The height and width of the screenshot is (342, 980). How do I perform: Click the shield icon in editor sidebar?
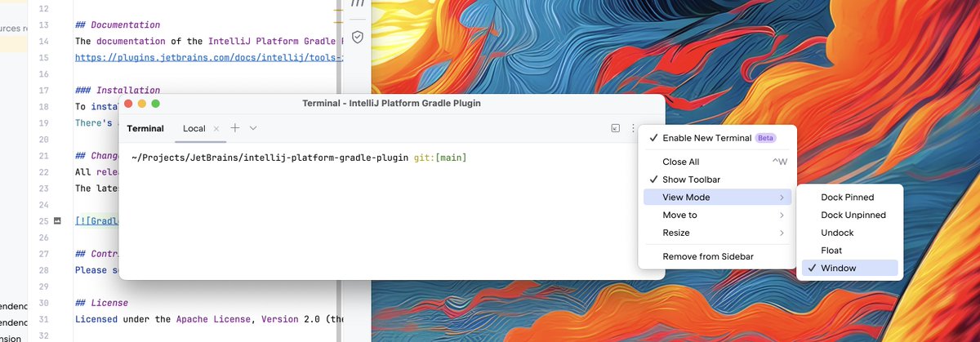click(x=357, y=37)
